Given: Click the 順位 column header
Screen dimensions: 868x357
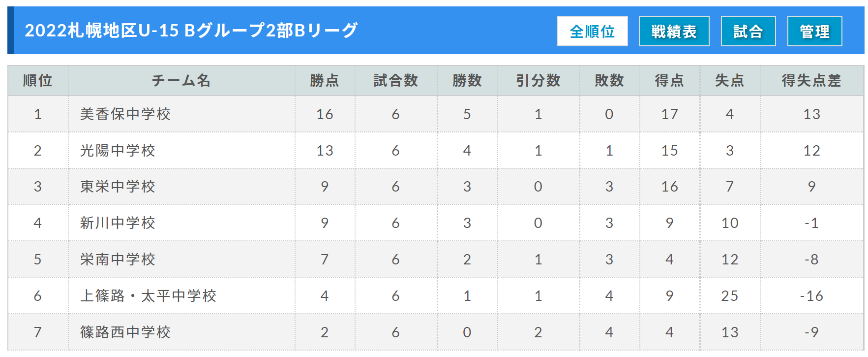Looking at the screenshot, I should pos(38,80).
